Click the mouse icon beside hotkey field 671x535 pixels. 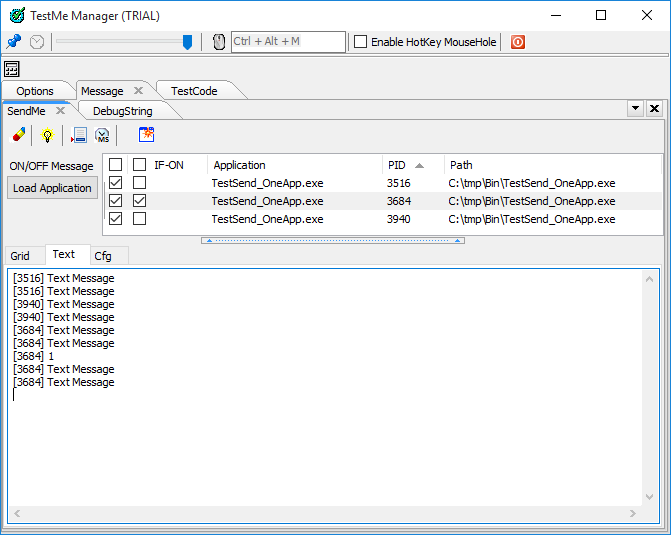pos(219,42)
